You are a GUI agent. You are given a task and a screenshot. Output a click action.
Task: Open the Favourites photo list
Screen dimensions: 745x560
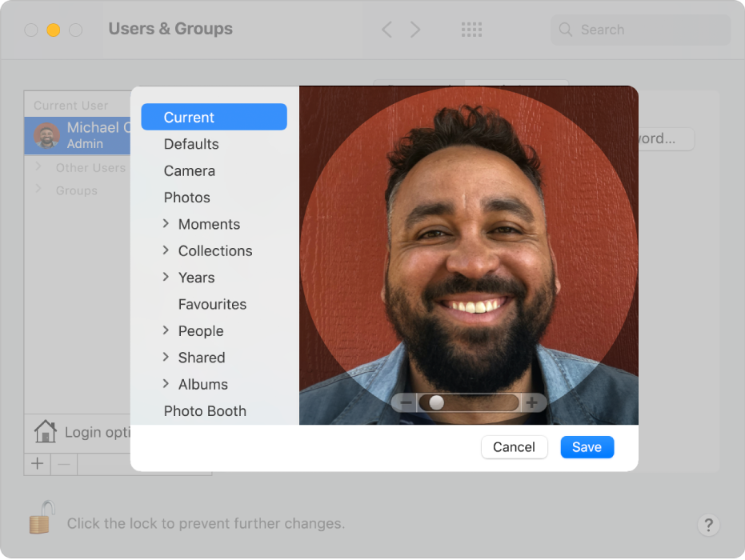pos(212,304)
